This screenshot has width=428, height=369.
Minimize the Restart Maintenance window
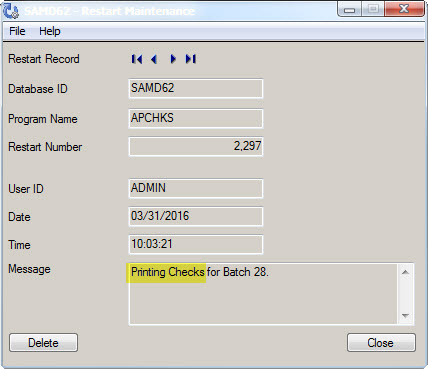coord(349,9)
